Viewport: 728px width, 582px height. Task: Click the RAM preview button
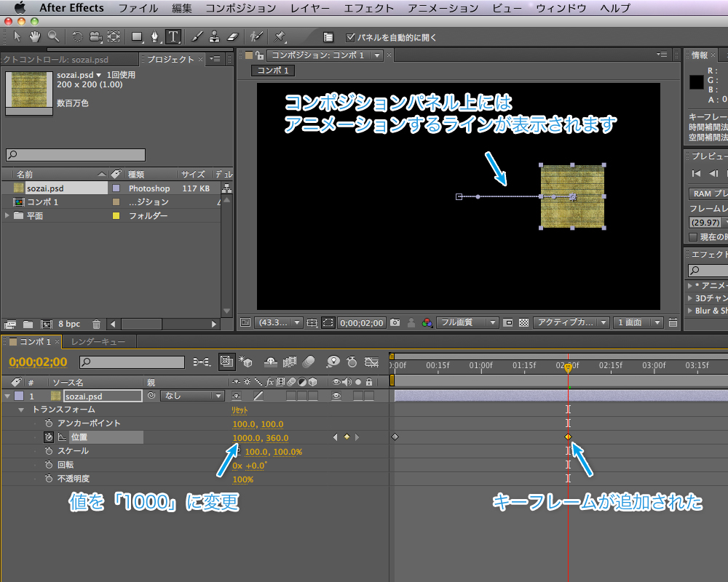click(x=706, y=194)
